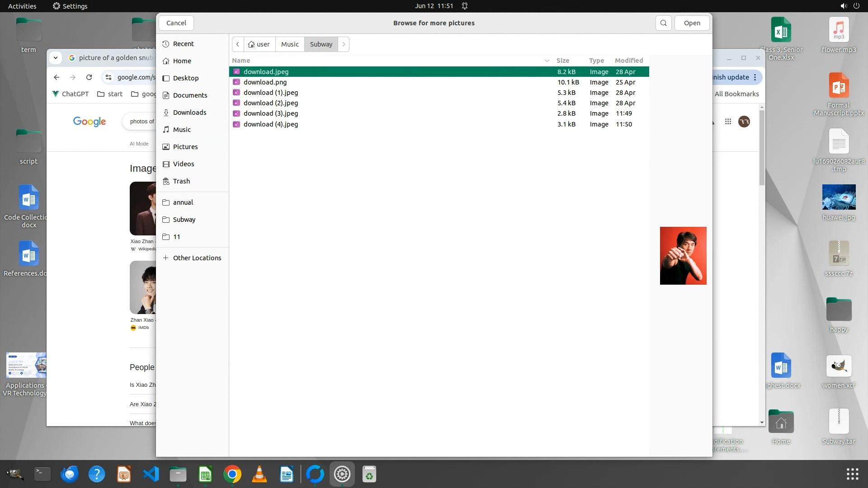Click the image preview thumbnail
The width and height of the screenshot is (868, 488).
pyautogui.click(x=683, y=256)
